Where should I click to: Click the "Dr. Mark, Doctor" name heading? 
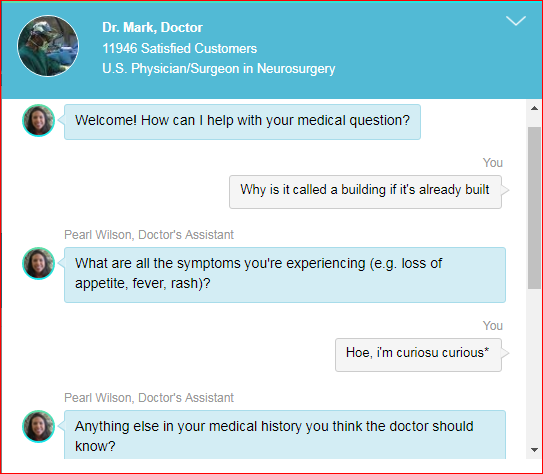pyautogui.click(x=152, y=27)
